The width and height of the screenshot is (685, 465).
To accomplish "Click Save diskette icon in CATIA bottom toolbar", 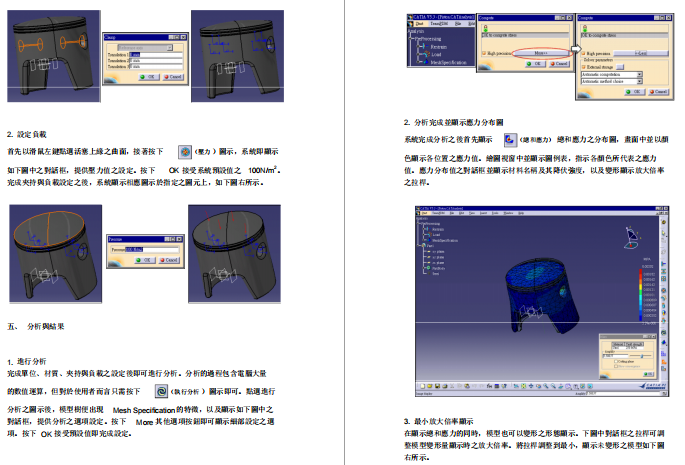I will (x=437, y=386).
